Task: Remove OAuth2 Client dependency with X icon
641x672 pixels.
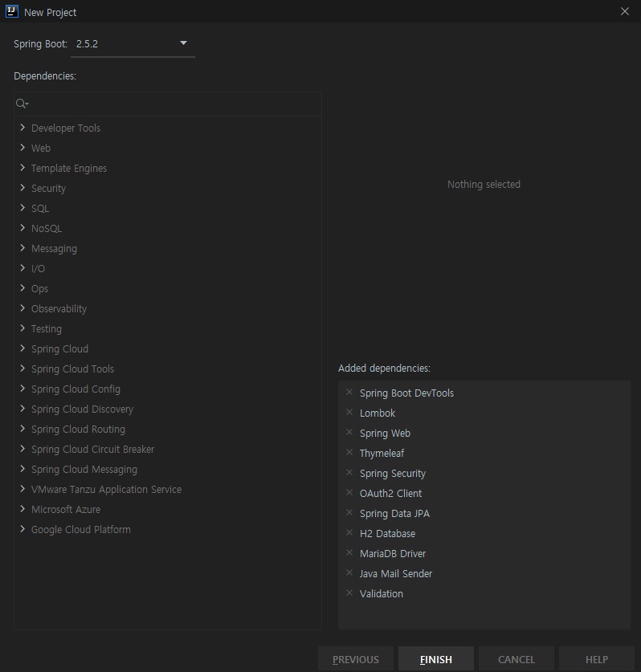Action: click(x=349, y=492)
